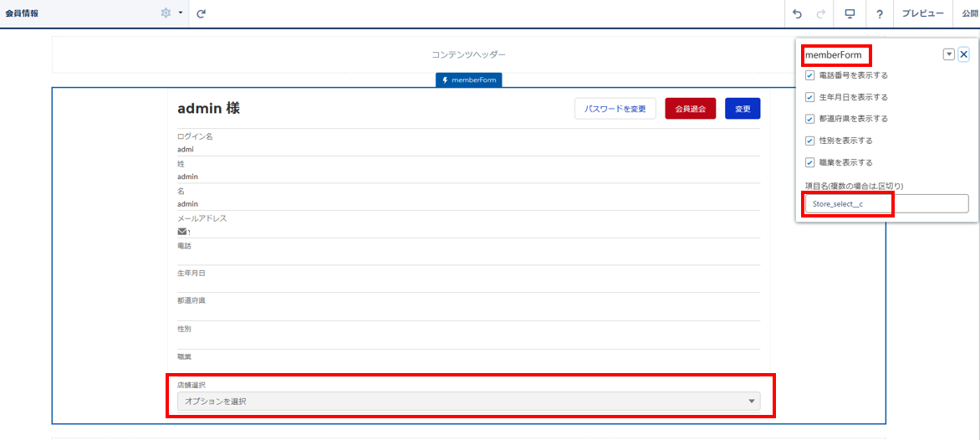Viewport: 980px width, 440px height.
Task: Open the desktop view mode icon
Action: (850, 13)
